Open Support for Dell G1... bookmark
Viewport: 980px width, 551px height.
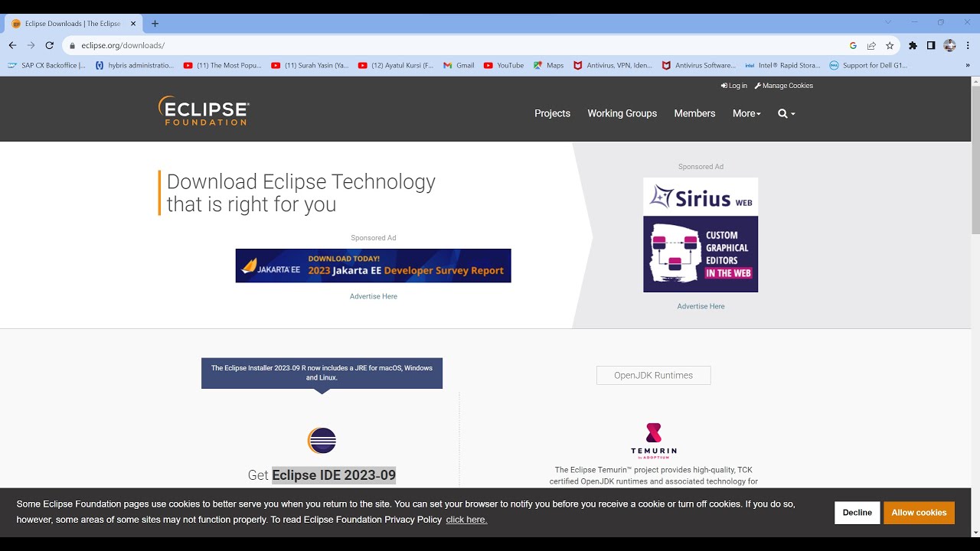coord(869,66)
